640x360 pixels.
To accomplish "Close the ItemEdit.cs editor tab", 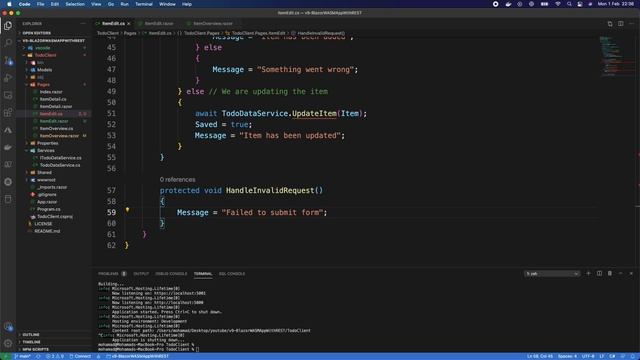I will (129, 24).
